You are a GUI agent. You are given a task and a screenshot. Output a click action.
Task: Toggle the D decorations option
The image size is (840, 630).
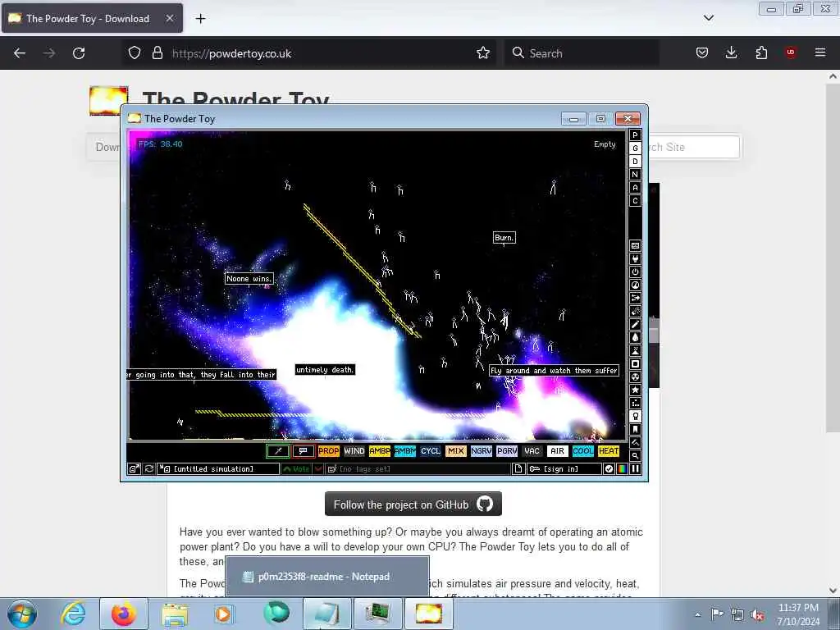(635, 162)
